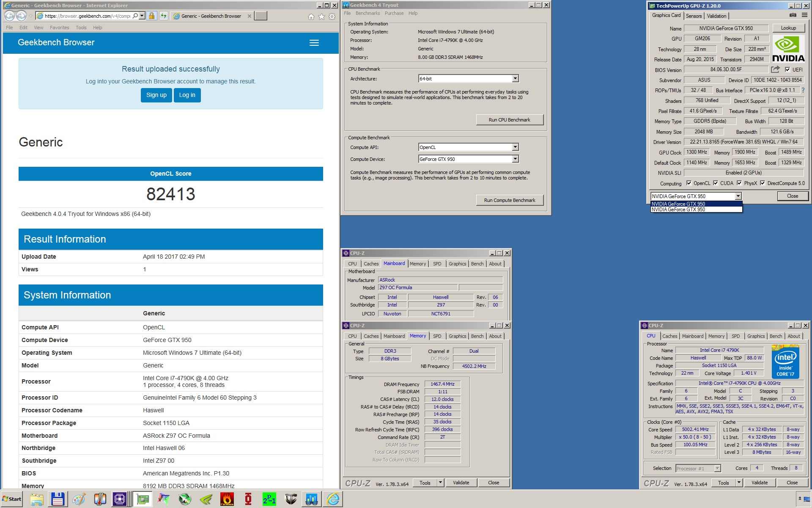Click the refresh icon beside the lock
The width and height of the screenshot is (812, 508).
pyautogui.click(x=164, y=16)
